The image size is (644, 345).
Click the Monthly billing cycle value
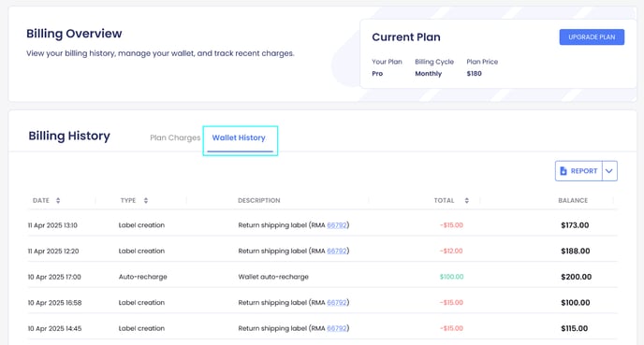tap(429, 74)
